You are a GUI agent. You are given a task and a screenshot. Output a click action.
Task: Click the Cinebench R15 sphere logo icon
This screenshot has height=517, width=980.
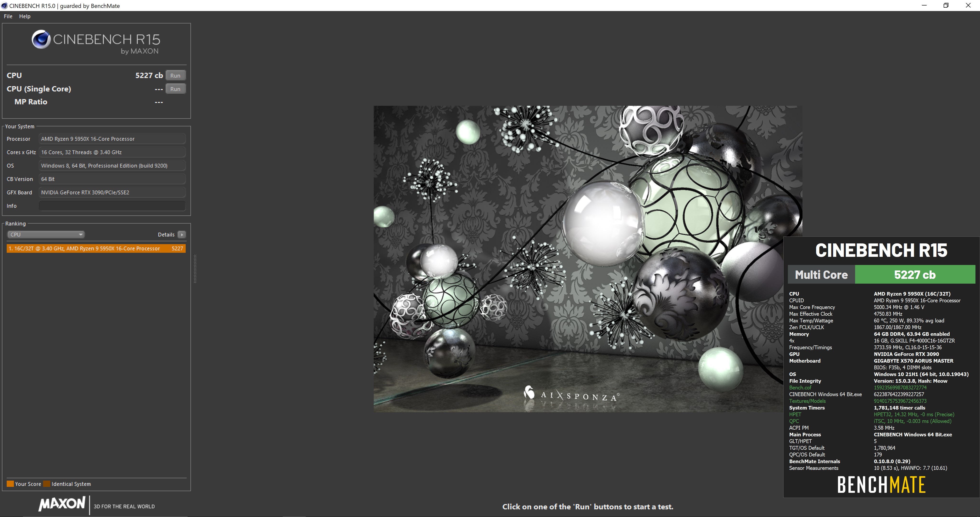(x=41, y=39)
